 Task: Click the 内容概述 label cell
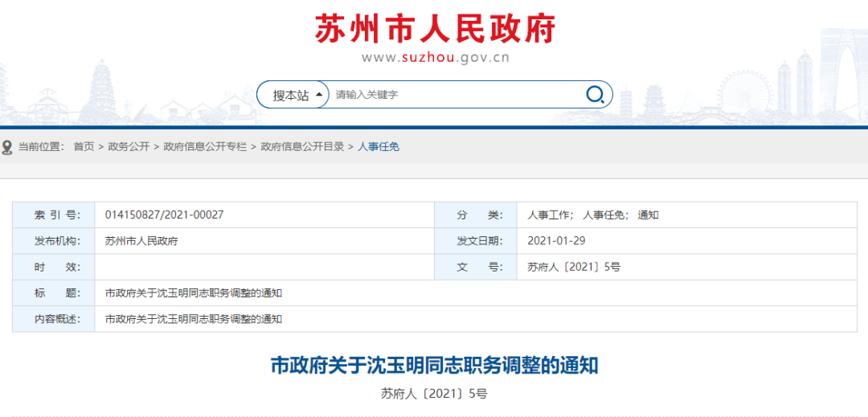[x=54, y=319]
